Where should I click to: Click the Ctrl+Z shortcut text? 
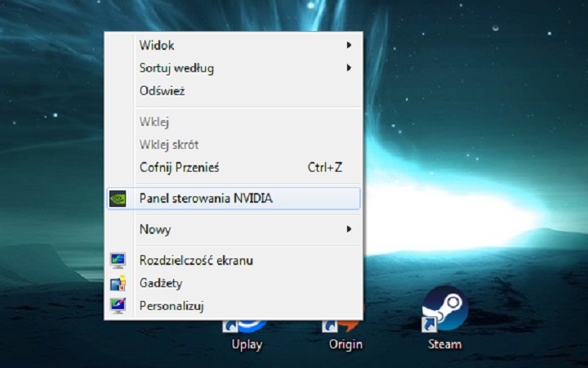(324, 168)
